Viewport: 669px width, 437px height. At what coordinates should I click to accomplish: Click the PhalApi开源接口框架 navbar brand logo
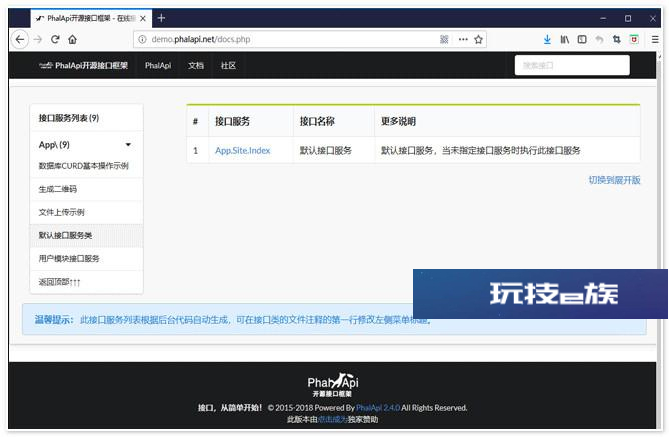tap(83, 65)
